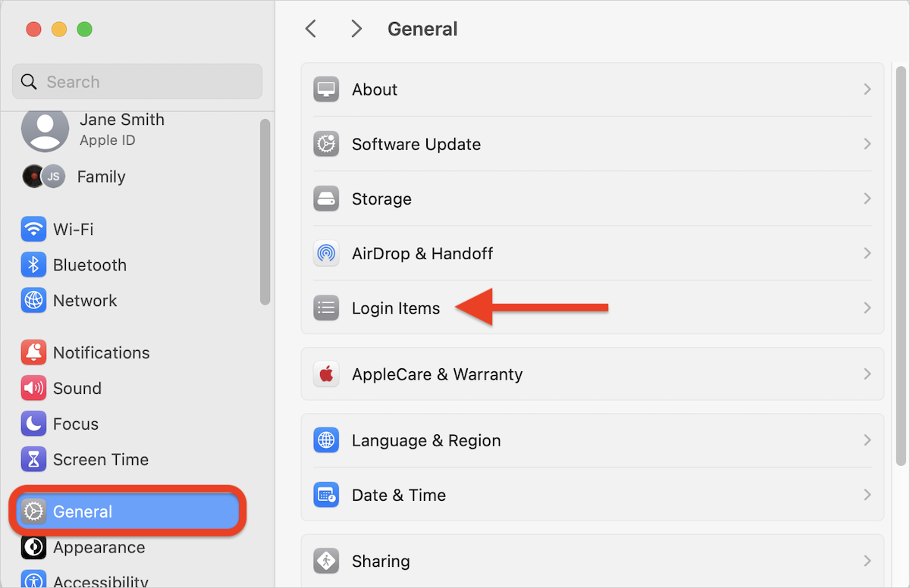The height and width of the screenshot is (588, 910).
Task: Expand the Login Items row chevron
Action: pyautogui.click(x=867, y=308)
